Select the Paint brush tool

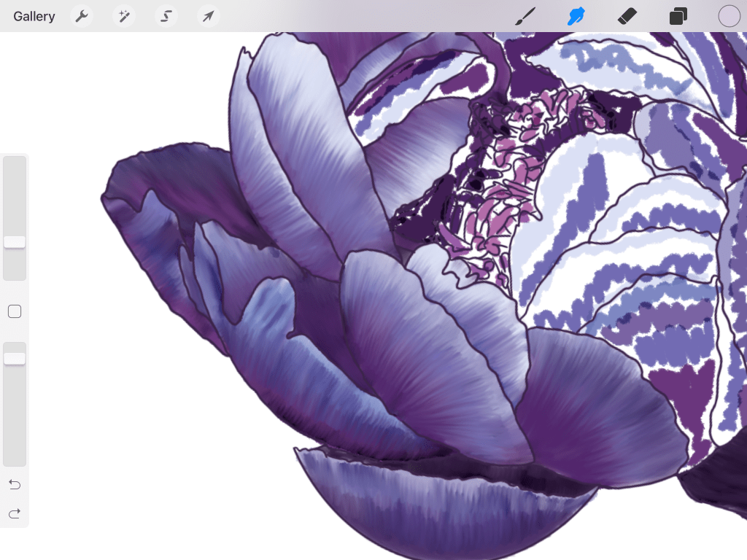[x=525, y=16]
